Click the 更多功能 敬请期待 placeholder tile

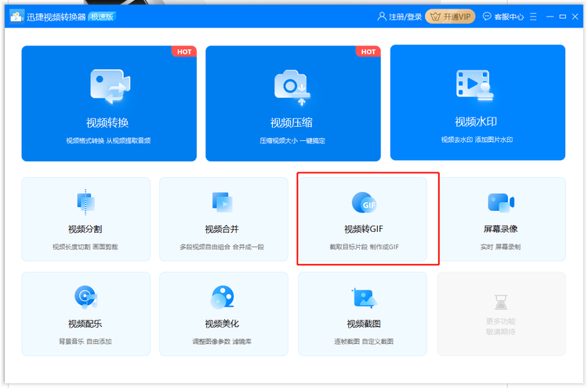[x=500, y=314]
